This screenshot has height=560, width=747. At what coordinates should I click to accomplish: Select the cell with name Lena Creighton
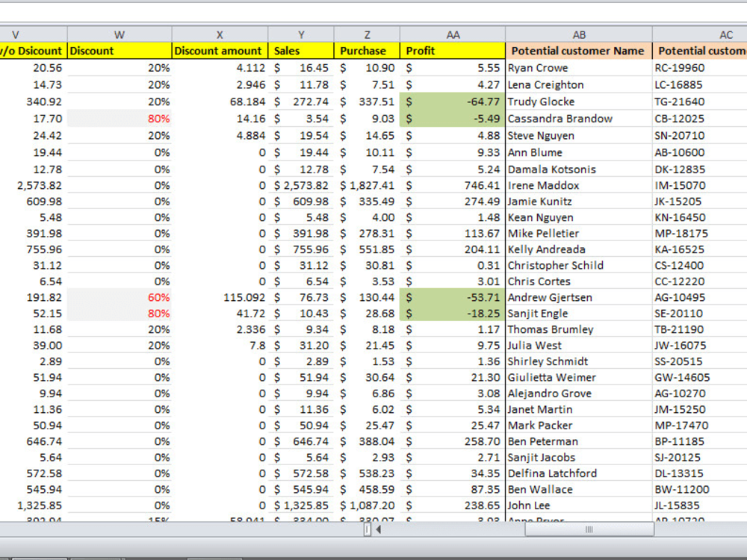pyautogui.click(x=579, y=85)
